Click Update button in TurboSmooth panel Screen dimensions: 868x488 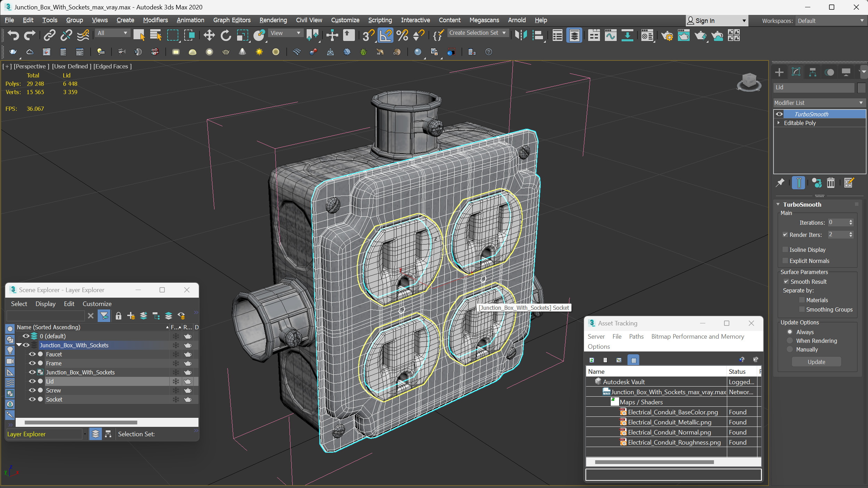click(816, 362)
